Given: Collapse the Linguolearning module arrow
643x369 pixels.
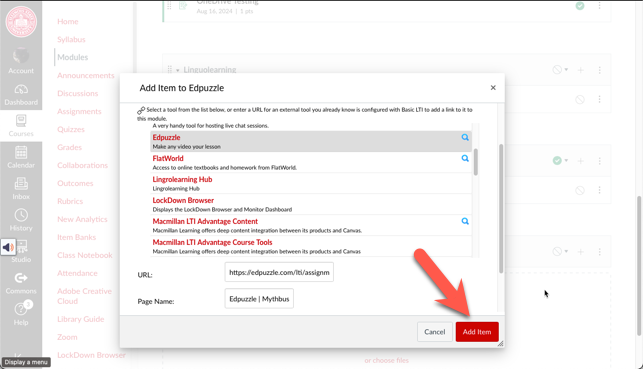Looking at the screenshot, I should point(178,70).
